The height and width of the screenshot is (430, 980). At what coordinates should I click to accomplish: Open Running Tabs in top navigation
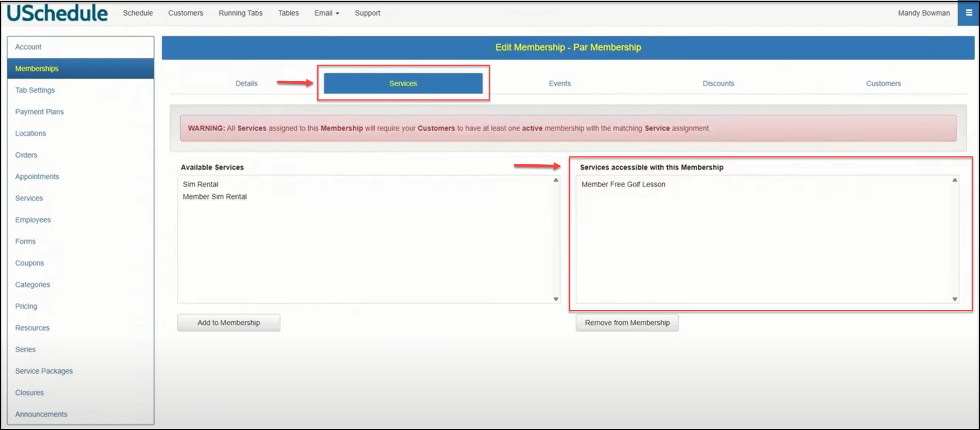[240, 13]
